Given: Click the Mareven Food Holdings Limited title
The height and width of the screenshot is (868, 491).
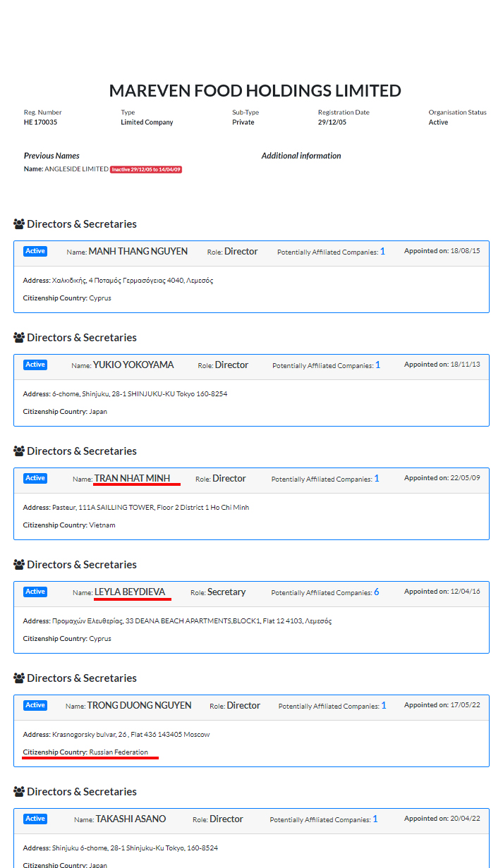Looking at the screenshot, I should (x=255, y=91).
